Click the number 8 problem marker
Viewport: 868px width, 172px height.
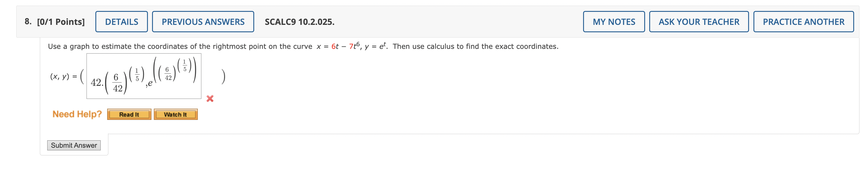point(27,22)
